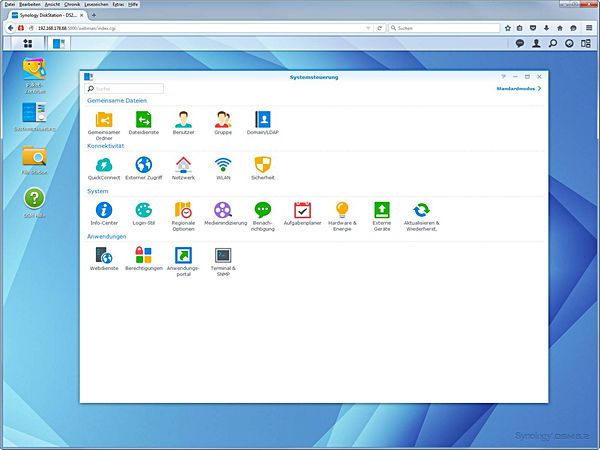Screen dimensions: 600x450
Task: Open a new browser tab
Action: point(94,15)
